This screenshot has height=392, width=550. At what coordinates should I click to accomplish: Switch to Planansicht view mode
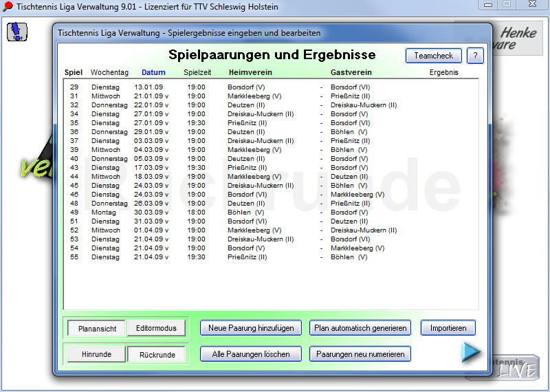96,329
